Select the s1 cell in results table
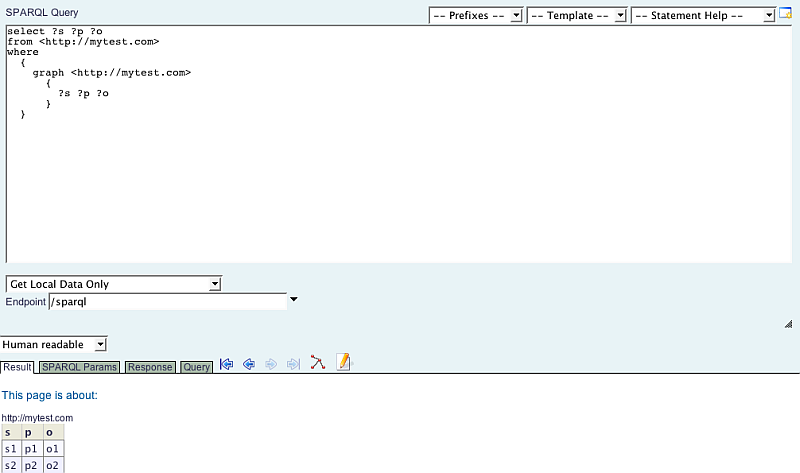The image size is (800, 473). point(11,449)
